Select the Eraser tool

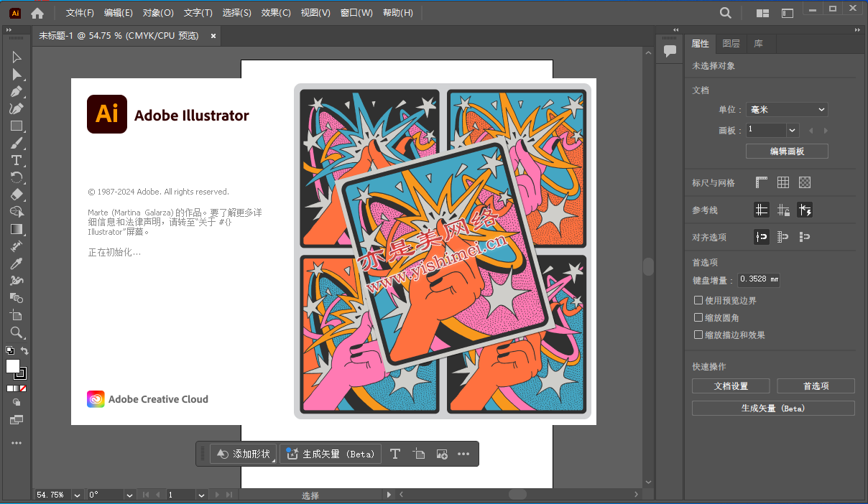(17, 195)
